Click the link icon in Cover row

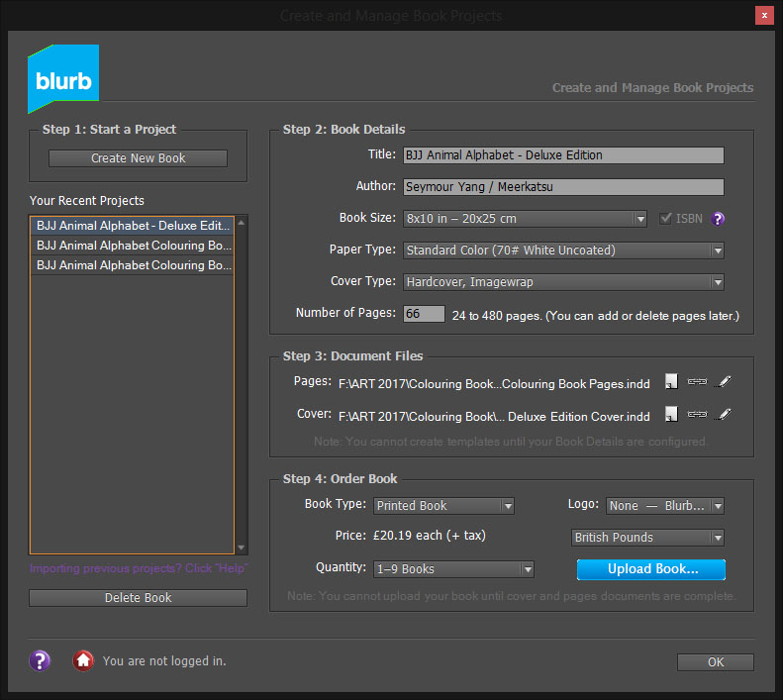[x=697, y=414]
